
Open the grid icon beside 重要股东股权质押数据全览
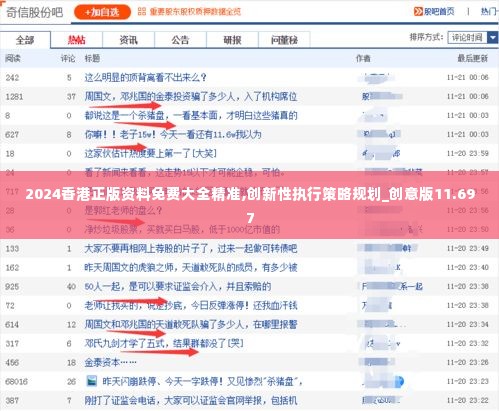(x=142, y=12)
